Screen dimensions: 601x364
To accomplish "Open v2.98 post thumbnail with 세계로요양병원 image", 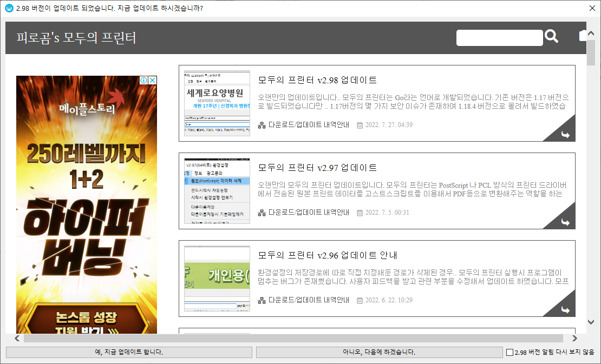I will pyautogui.click(x=217, y=103).
